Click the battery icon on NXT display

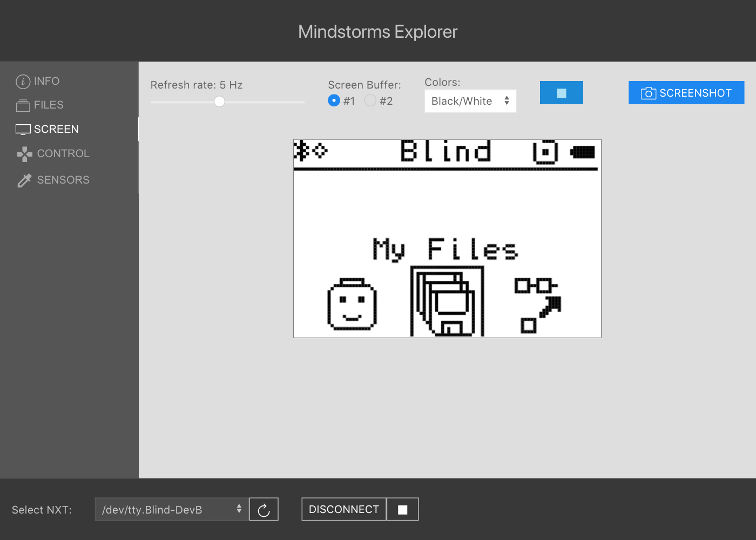click(x=583, y=152)
